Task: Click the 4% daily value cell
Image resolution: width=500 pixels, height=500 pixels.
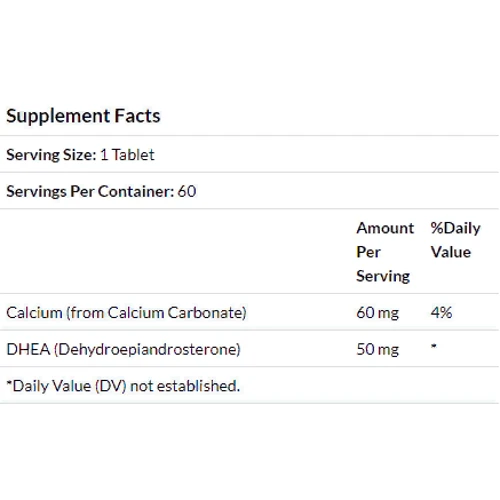Action: [441, 313]
